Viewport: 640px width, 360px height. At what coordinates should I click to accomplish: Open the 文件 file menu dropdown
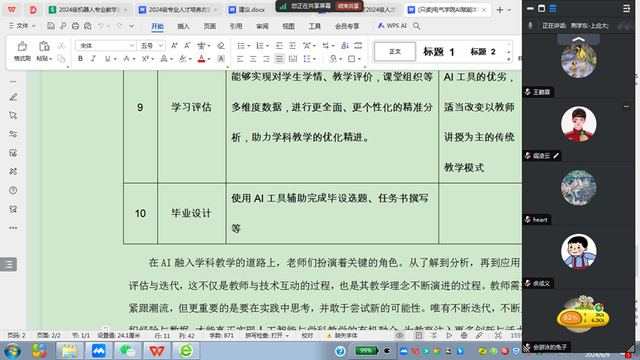tap(22, 26)
